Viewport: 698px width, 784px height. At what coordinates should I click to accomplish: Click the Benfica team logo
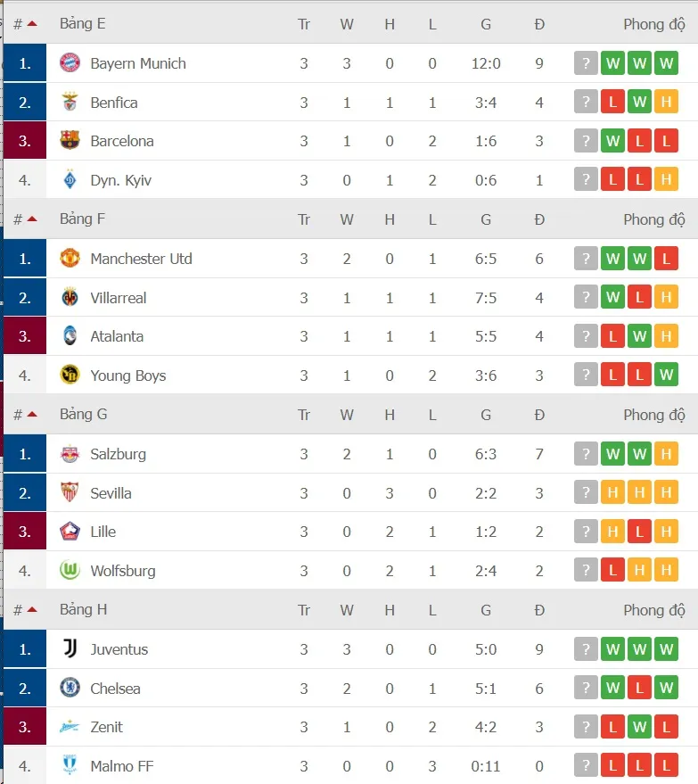click(x=70, y=103)
